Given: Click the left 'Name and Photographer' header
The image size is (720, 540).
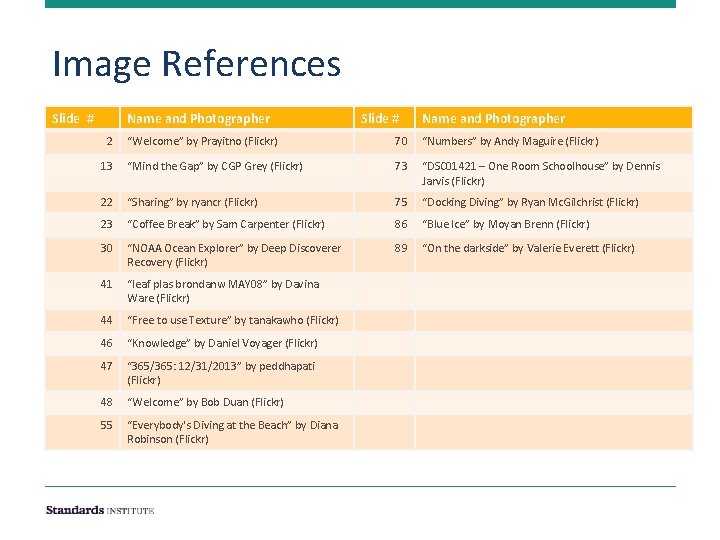Looking at the screenshot, I should tap(237, 118).
